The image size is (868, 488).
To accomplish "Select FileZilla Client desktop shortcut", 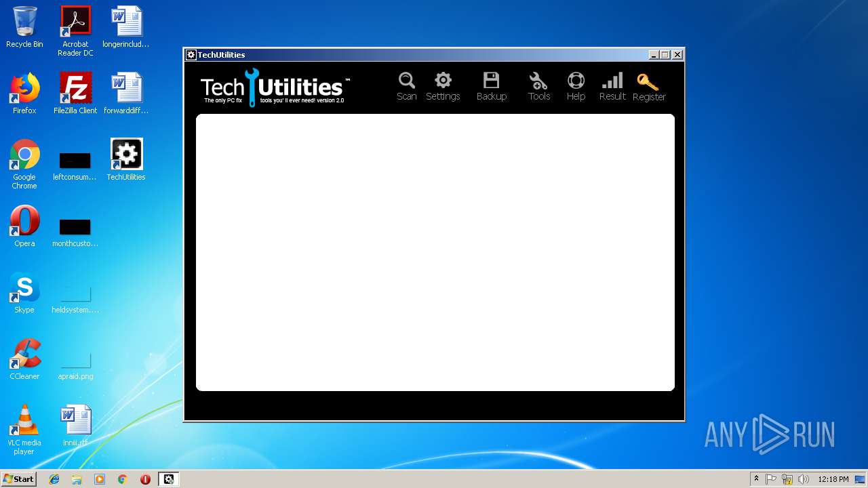I will click(75, 94).
